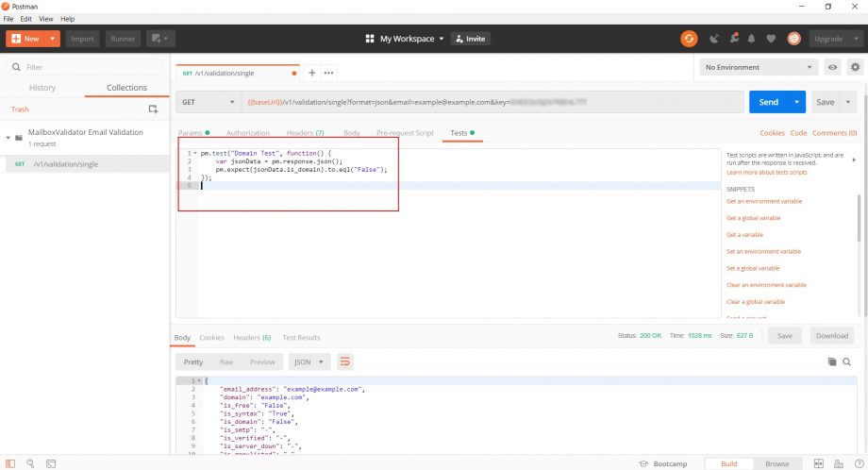Screen dimensions: 868x470
Task: Click the Send button
Action: [x=768, y=102]
